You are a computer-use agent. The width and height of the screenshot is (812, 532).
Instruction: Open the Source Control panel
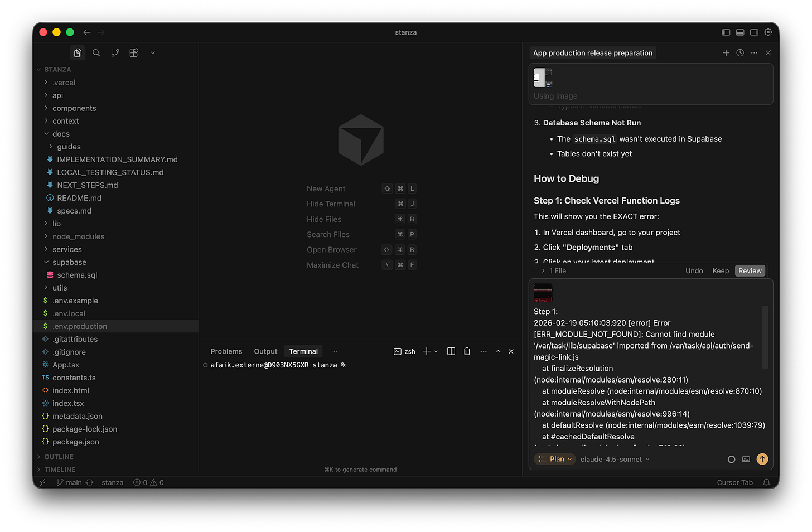pos(115,52)
